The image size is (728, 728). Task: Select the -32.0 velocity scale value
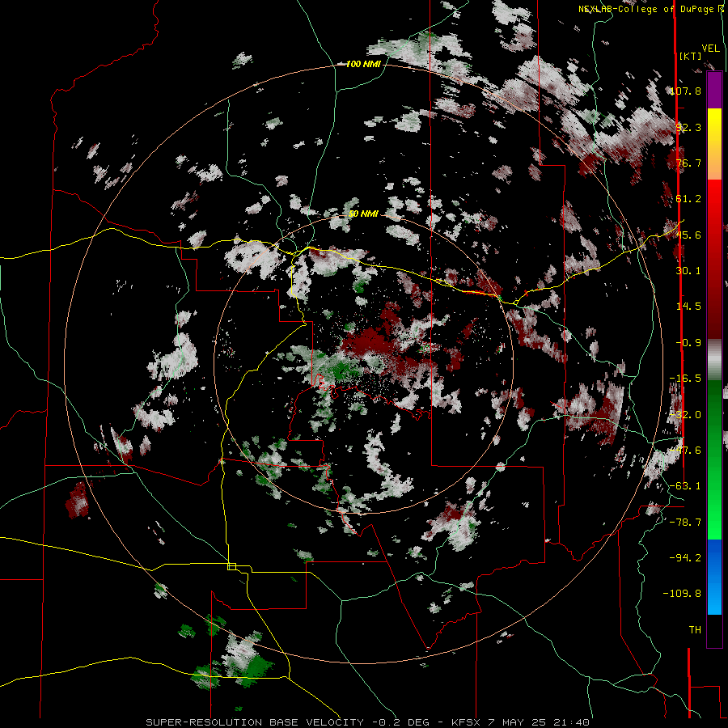click(686, 415)
